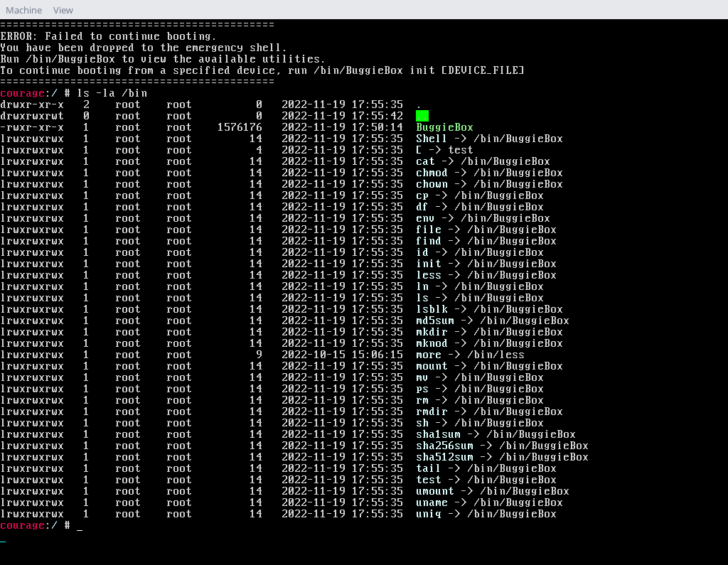The height and width of the screenshot is (565, 728).
Task: Click the 2022-10-15 15:06:15 timestamp
Action: pos(342,355)
